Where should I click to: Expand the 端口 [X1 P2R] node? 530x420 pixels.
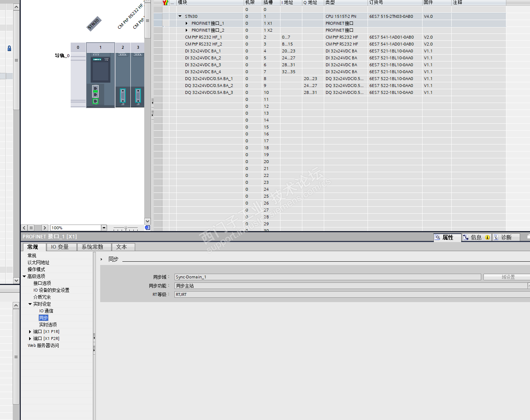(x=30, y=338)
